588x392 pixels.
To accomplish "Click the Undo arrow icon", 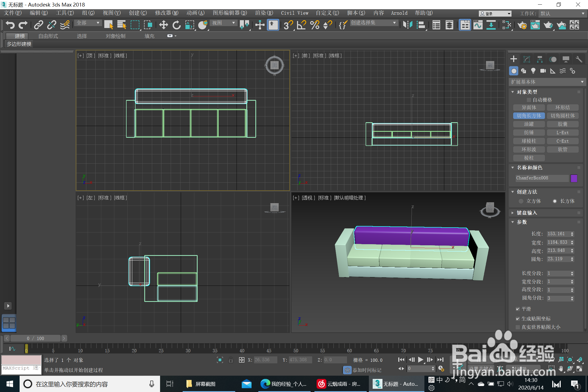I will click(x=10, y=25).
